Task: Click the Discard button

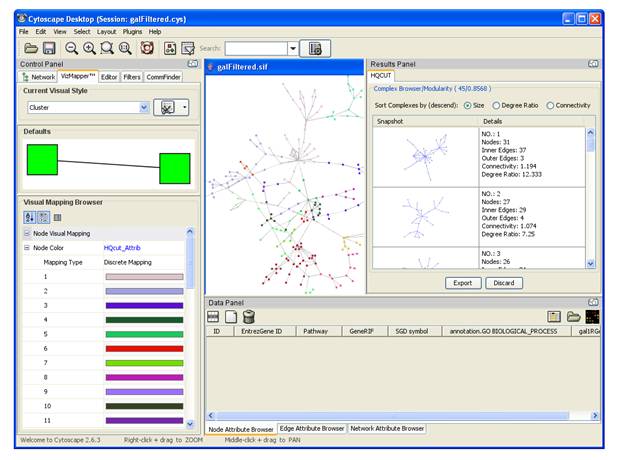Action: [x=504, y=283]
